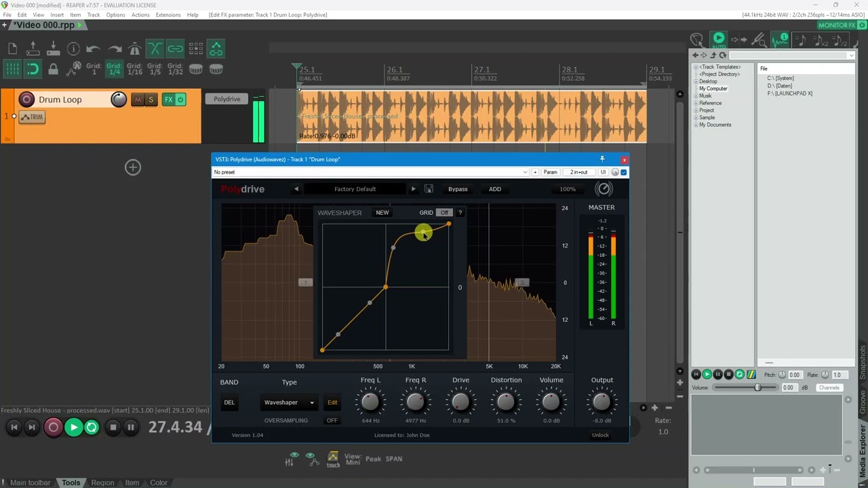Open the Extensions menu
Image resolution: width=868 pixels, height=488 pixels.
(168, 14)
